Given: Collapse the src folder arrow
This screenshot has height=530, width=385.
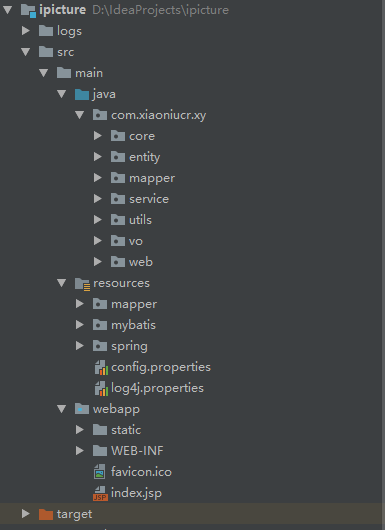Looking at the screenshot, I should tap(25, 52).
